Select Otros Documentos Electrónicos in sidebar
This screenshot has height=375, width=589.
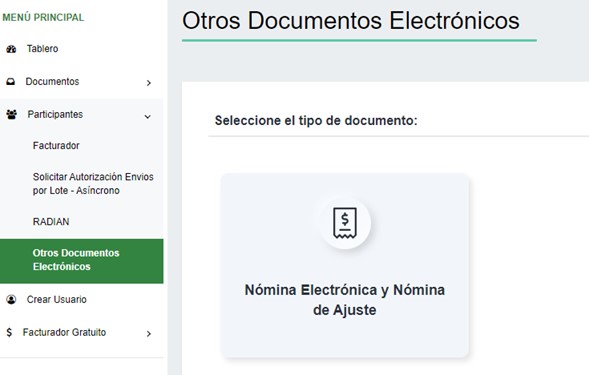(82, 261)
